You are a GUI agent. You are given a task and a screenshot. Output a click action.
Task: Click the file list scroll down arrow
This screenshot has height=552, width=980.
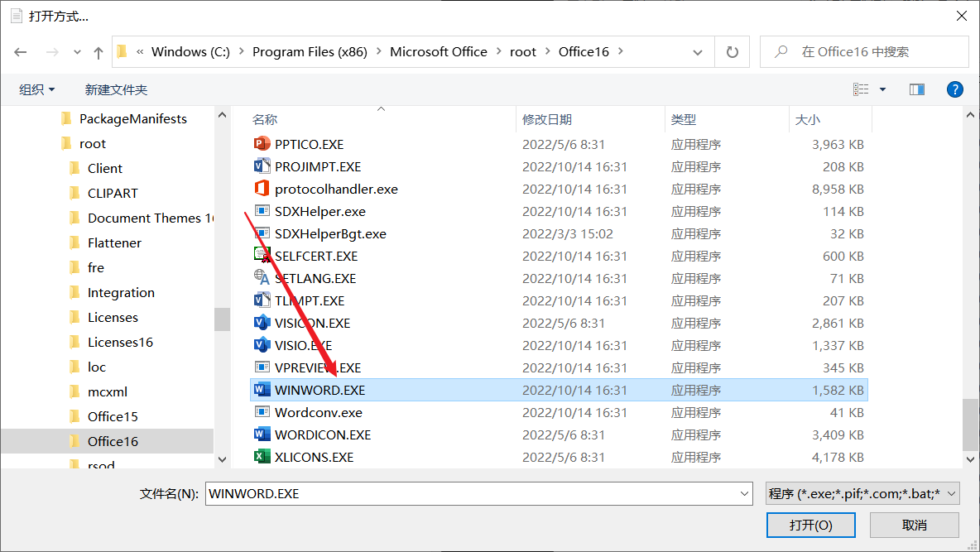[970, 459]
